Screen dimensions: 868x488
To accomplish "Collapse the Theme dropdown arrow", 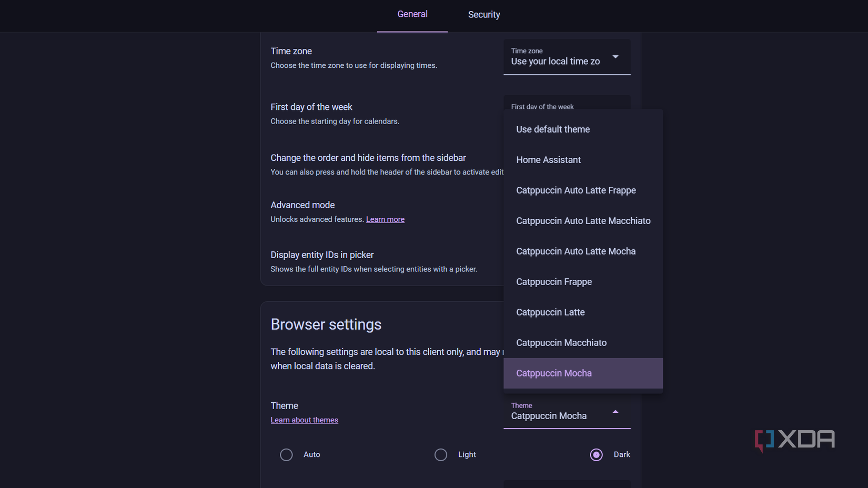I will coord(615,411).
